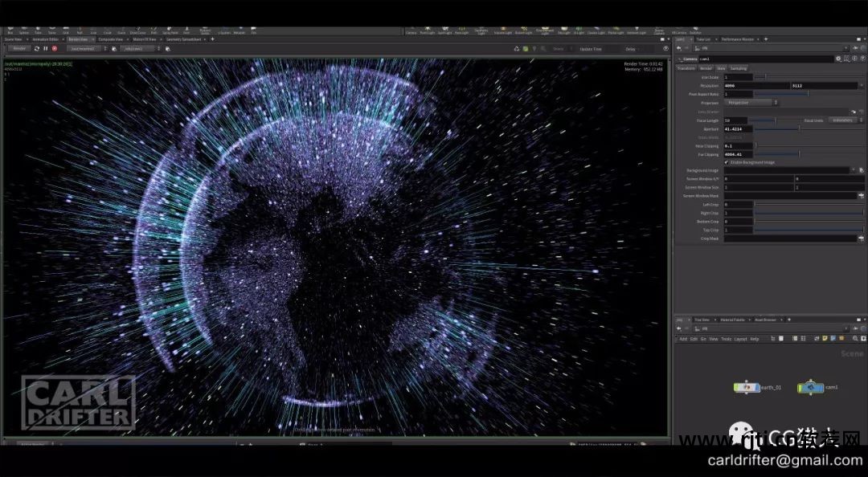
Task: Click the Crop Mask chooser icon
Action: point(861,238)
